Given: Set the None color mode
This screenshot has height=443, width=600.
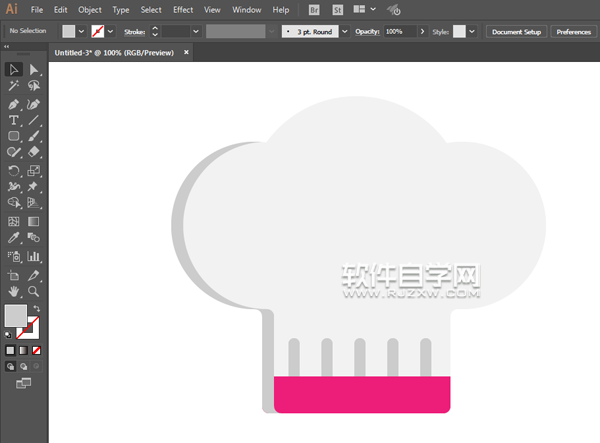Looking at the screenshot, I should (37, 351).
